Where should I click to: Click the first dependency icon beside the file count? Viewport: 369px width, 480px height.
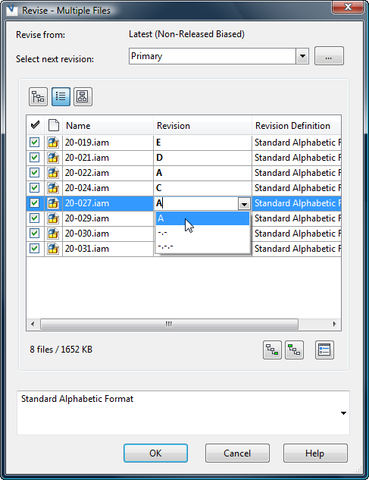coord(272,350)
